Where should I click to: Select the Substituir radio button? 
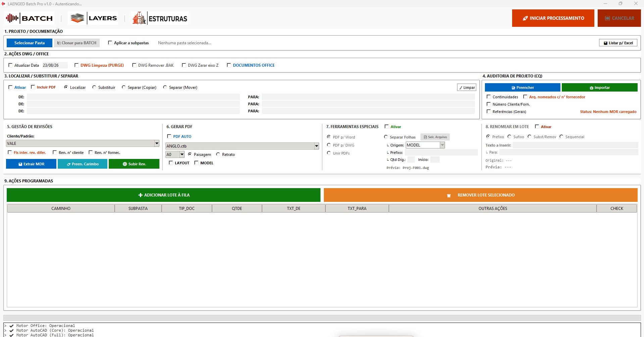(94, 87)
